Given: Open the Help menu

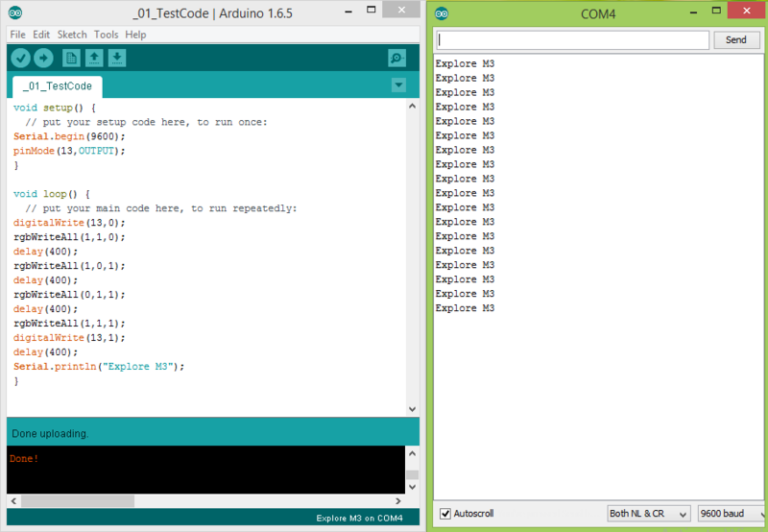Looking at the screenshot, I should click(135, 35).
